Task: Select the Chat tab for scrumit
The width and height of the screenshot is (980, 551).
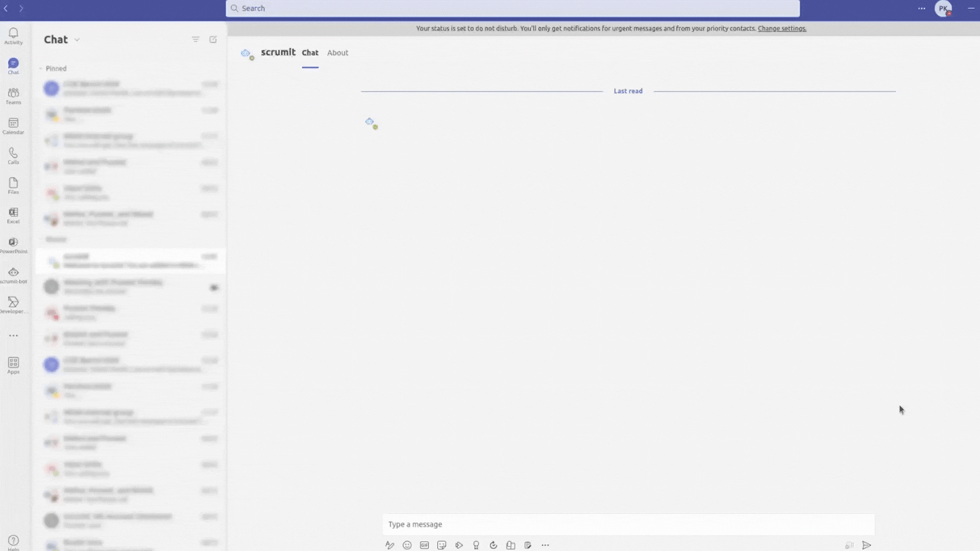Action: coord(310,53)
